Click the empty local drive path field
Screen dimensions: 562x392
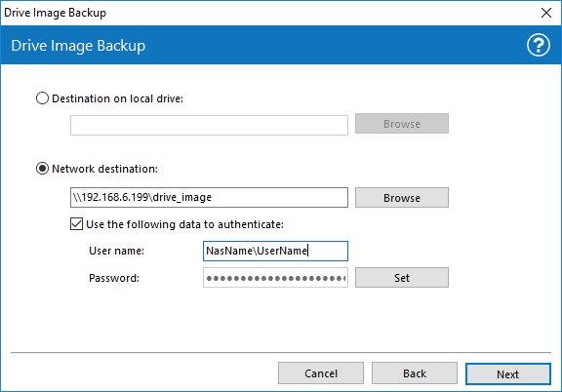(209, 125)
